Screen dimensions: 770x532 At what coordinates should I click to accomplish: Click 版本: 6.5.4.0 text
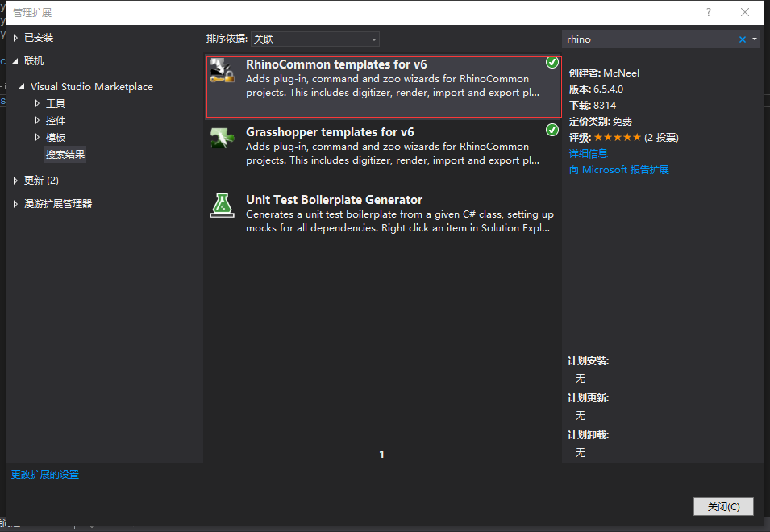pyautogui.click(x=596, y=89)
